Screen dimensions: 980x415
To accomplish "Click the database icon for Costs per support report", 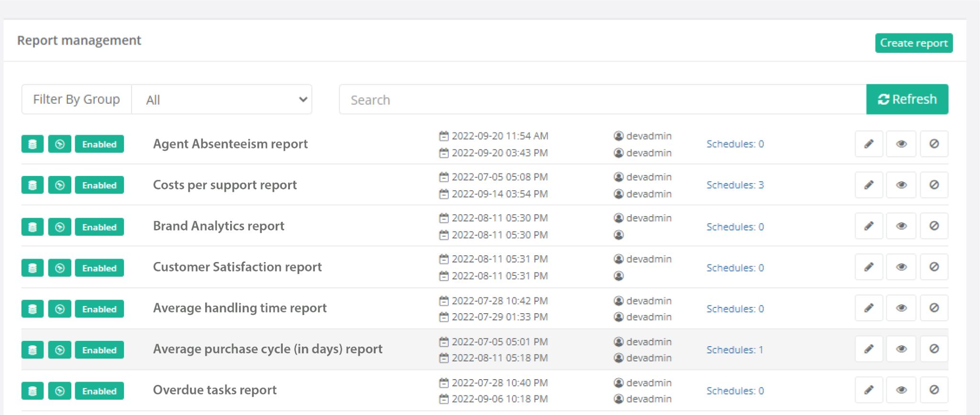I will (x=33, y=185).
